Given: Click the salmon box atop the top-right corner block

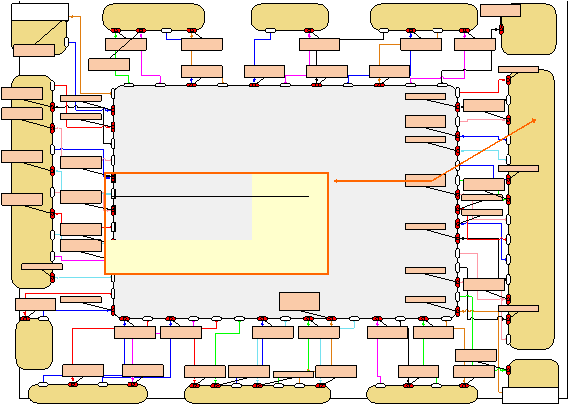Looking at the screenshot, I should click(500, 10).
